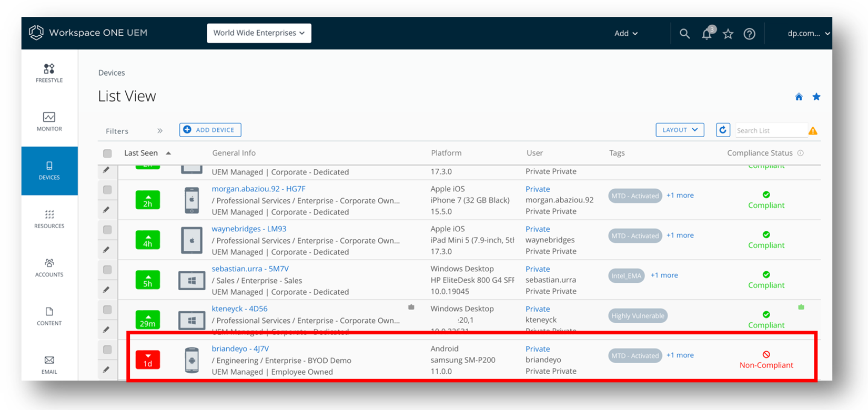Edit the morgan.abaziou.92 device via pencil
868x410 pixels.
tap(106, 210)
